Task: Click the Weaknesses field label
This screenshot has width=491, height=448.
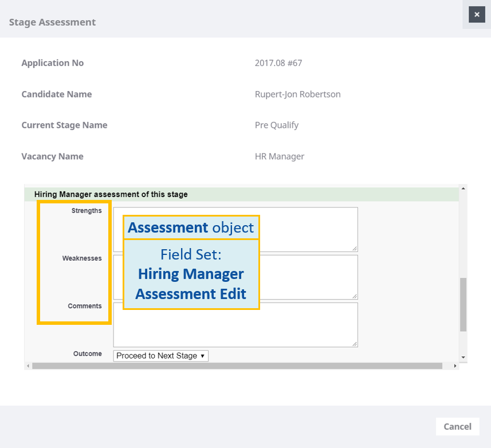Action: pyautogui.click(x=82, y=258)
